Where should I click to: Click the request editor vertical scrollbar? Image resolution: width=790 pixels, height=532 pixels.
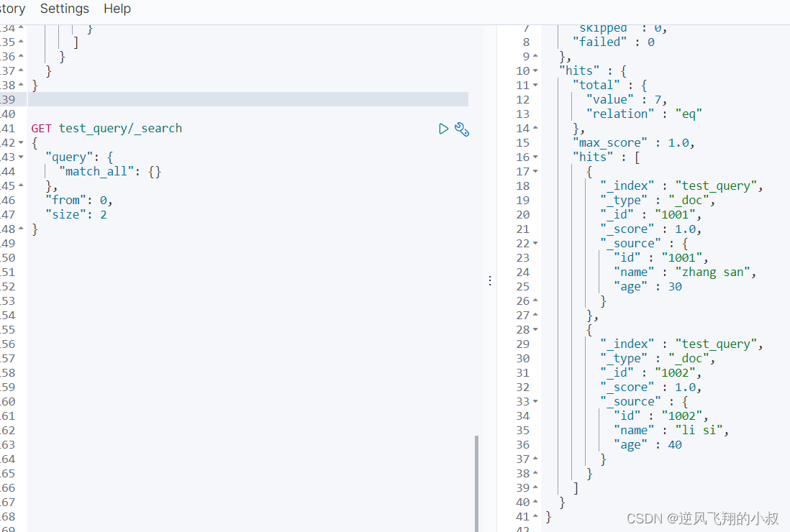476,483
